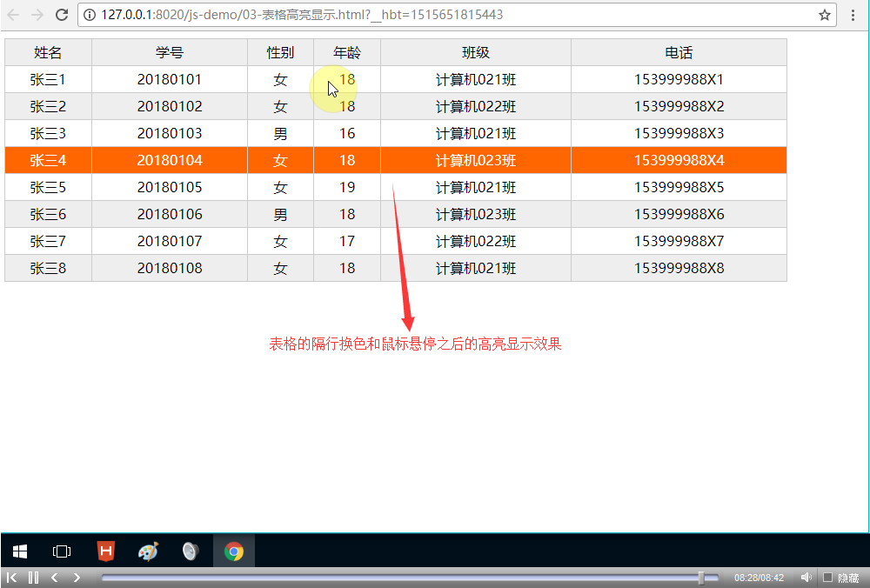Click the video progress slider handle
This screenshot has width=870, height=588.
point(701,578)
